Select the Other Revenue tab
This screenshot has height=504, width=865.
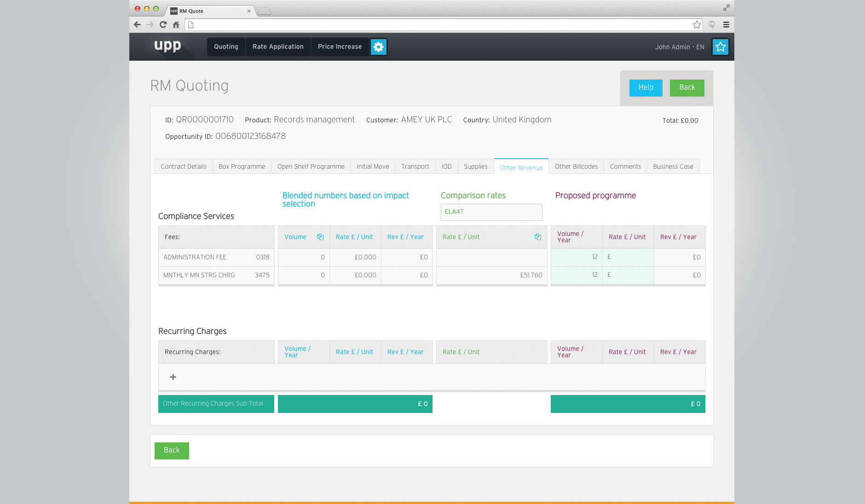[521, 167]
